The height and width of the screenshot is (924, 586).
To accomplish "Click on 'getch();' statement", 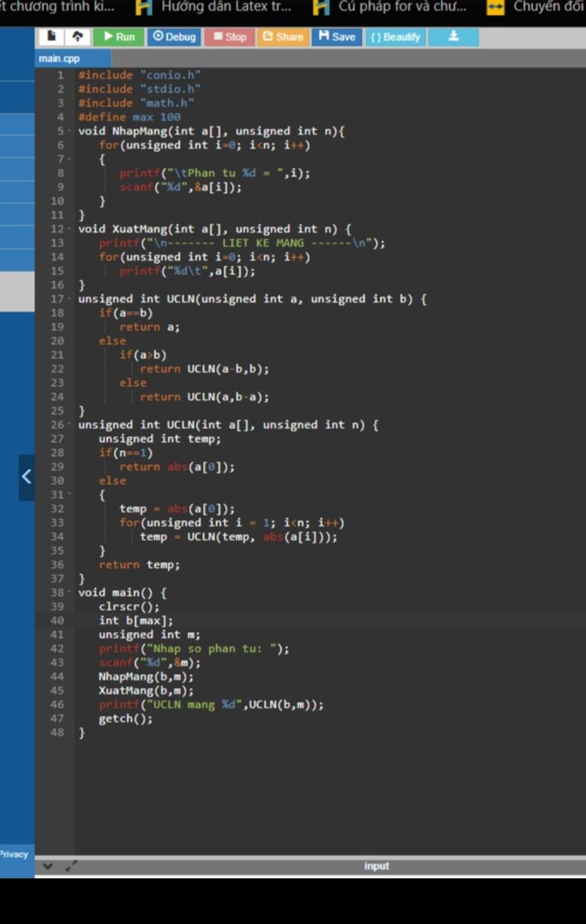I will [126, 719].
